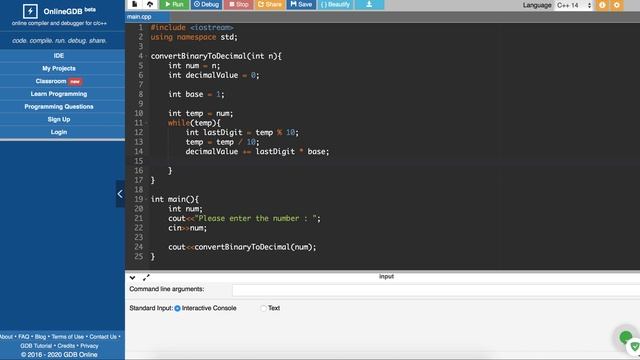Select Interactive Console radio button

[x=178, y=309]
